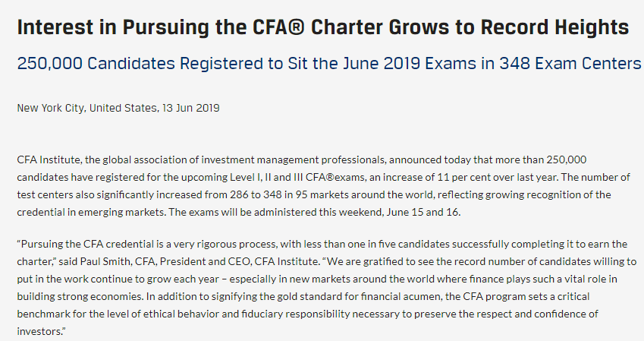Click the phrase 'global association of investment management'
The image size is (644, 341).
pyautogui.click(x=208, y=161)
